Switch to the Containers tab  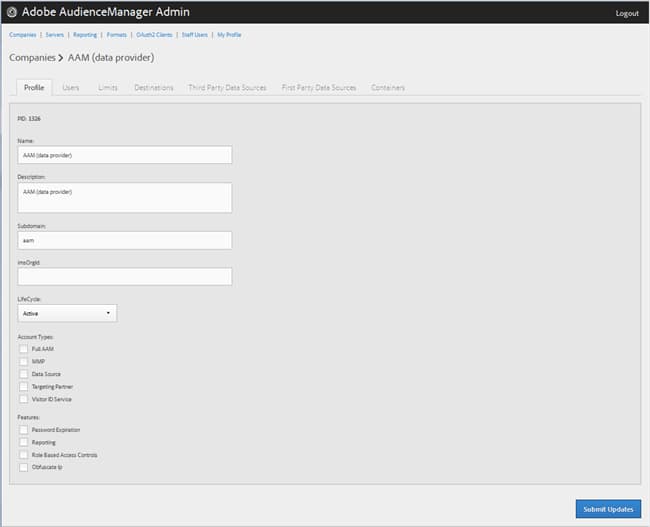coord(388,87)
